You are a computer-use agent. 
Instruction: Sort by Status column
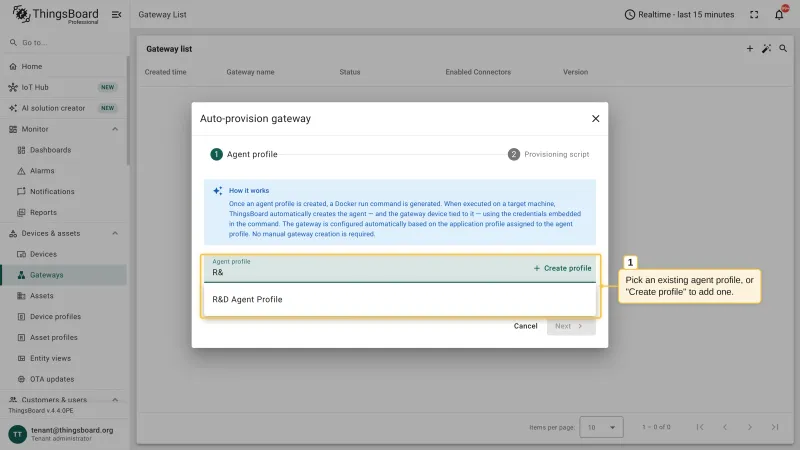pos(350,72)
